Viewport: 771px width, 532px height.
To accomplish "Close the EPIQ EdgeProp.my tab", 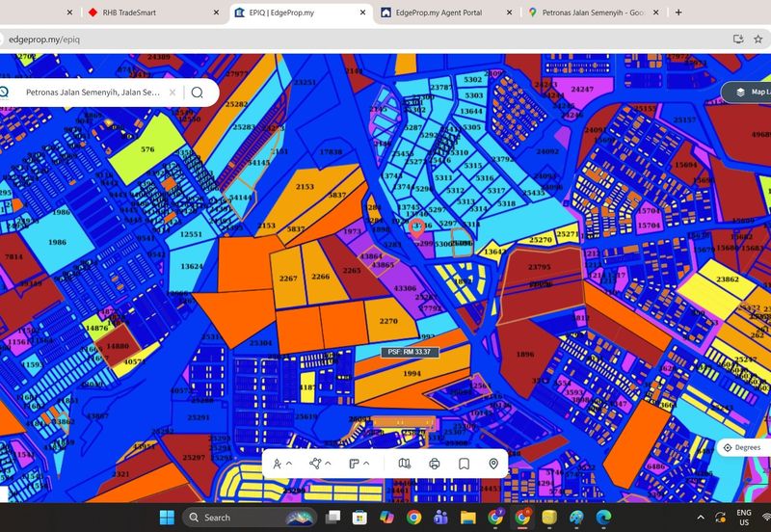I will [363, 13].
